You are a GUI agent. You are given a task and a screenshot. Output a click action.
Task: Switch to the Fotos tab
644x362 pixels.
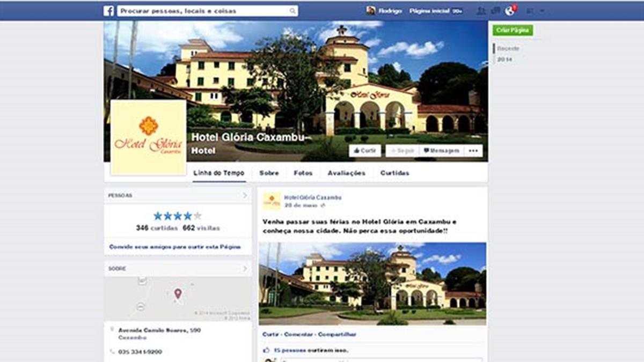303,173
